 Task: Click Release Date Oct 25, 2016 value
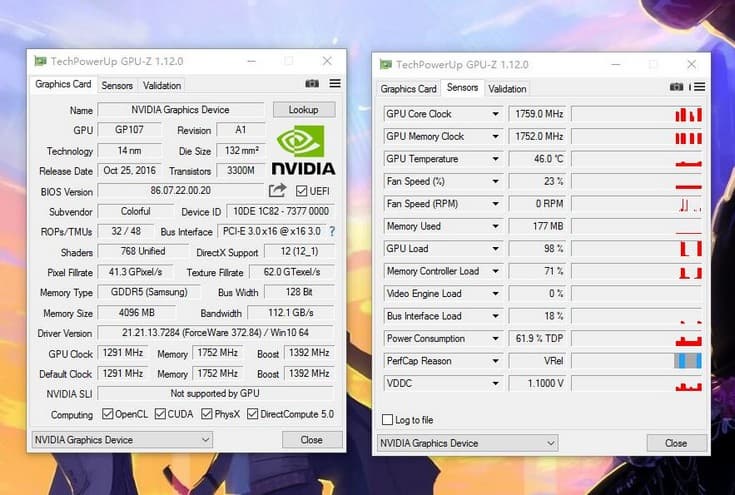(x=129, y=171)
